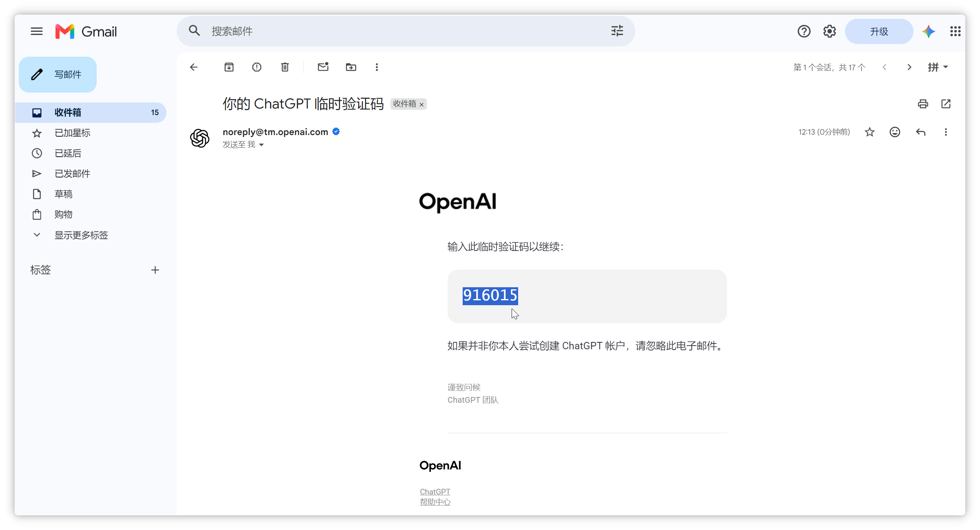Open the support help icon
Image resolution: width=980 pixels, height=530 pixels.
[x=804, y=31]
